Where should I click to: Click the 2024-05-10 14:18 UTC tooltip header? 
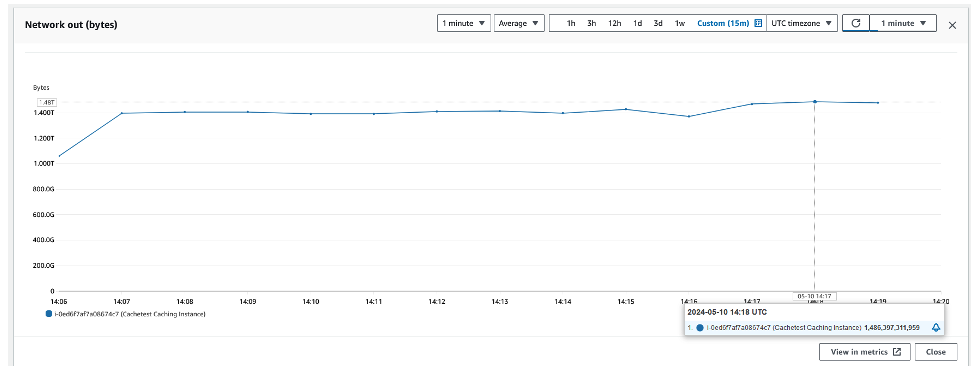[727, 311]
